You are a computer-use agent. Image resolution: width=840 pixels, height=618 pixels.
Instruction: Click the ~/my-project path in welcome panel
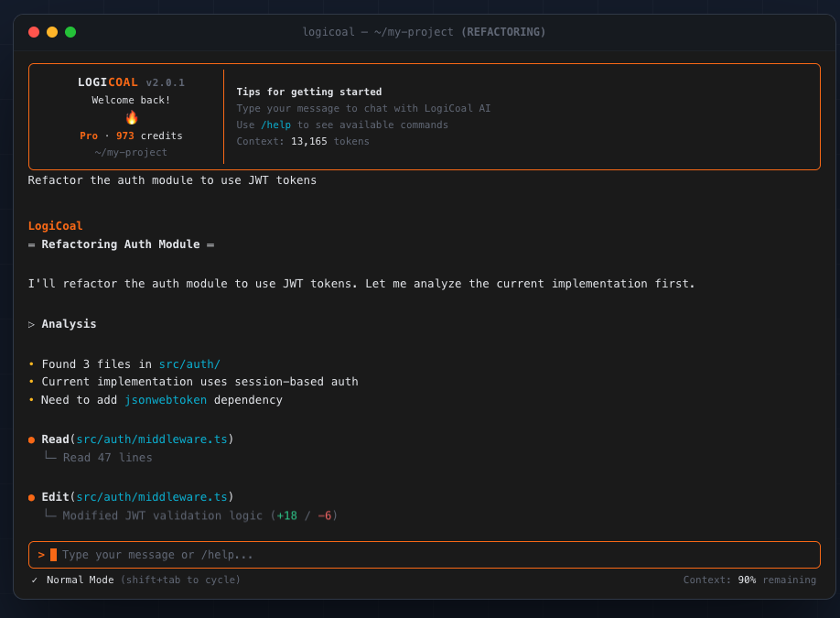tap(131, 153)
